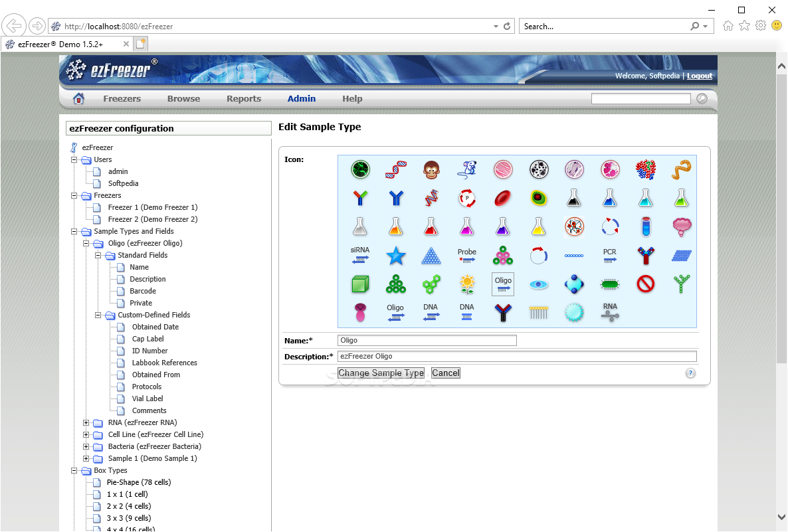Select the RNA icon
Viewport: 788px width, 532px height.
coord(609,312)
